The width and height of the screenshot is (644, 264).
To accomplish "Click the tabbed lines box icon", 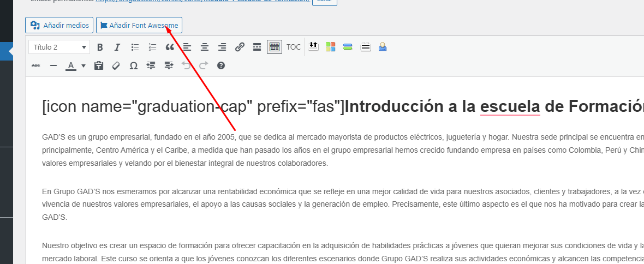I will (366, 47).
